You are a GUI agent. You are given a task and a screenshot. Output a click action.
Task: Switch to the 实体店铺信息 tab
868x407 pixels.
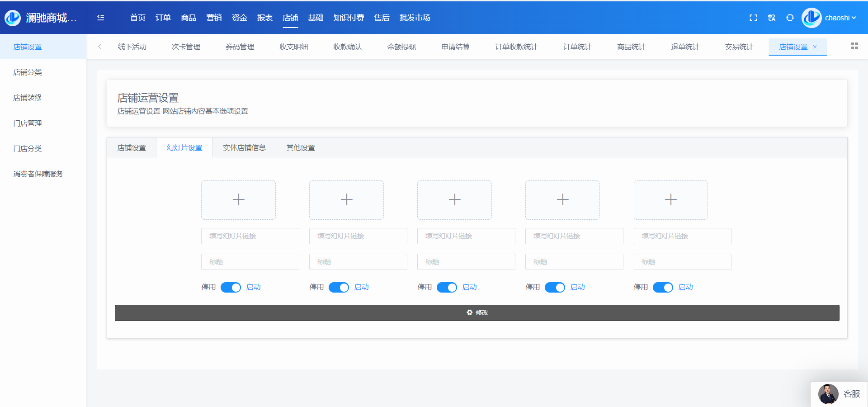(244, 148)
